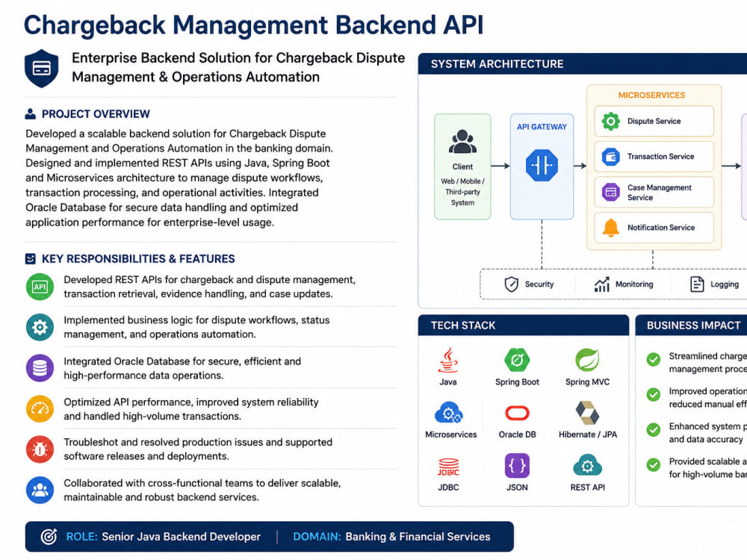Click the Transaction Service label
747x560 pixels.
tap(660, 157)
